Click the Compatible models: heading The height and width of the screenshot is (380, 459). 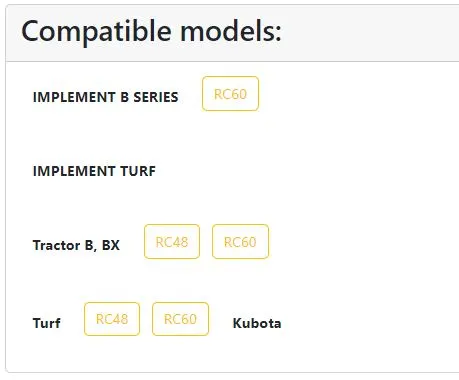[x=151, y=31]
